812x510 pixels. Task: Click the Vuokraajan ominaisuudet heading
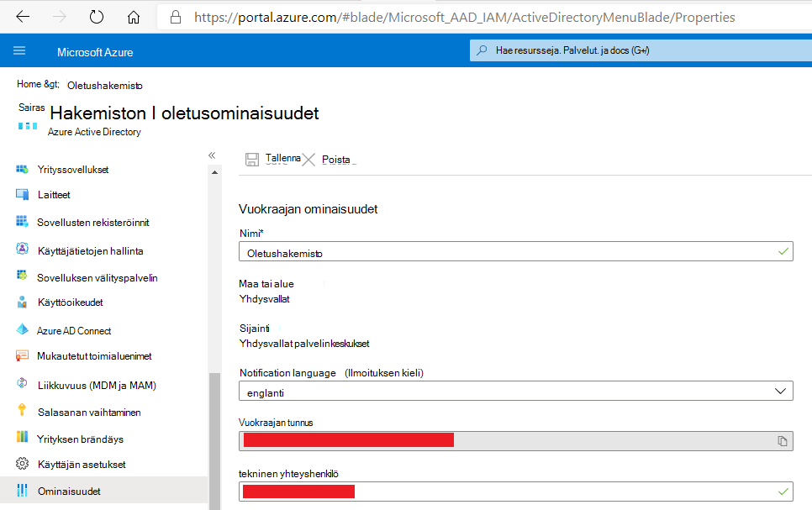308,209
